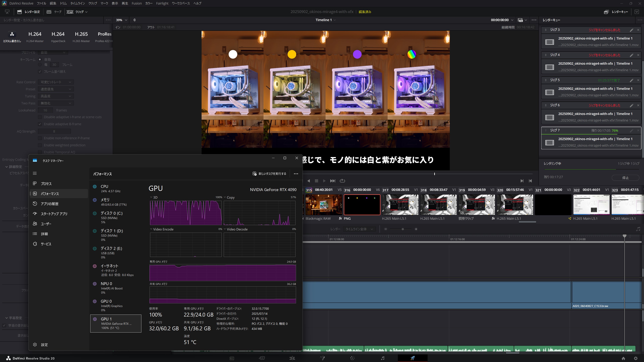Viewport: 644px width, 362px height.
Task: Open the project settings gear icon
Action: tap(636, 358)
